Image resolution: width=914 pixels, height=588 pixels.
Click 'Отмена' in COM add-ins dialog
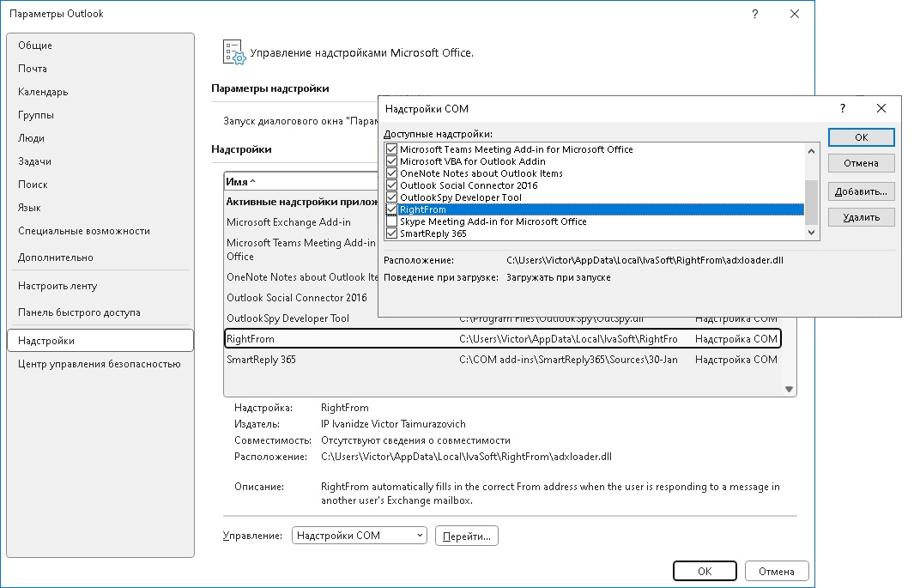(x=862, y=163)
